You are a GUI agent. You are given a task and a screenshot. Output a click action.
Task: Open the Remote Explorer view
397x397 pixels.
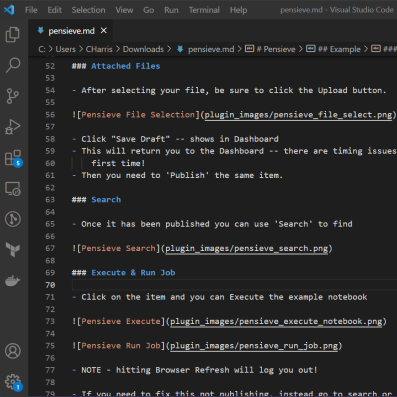[13, 189]
